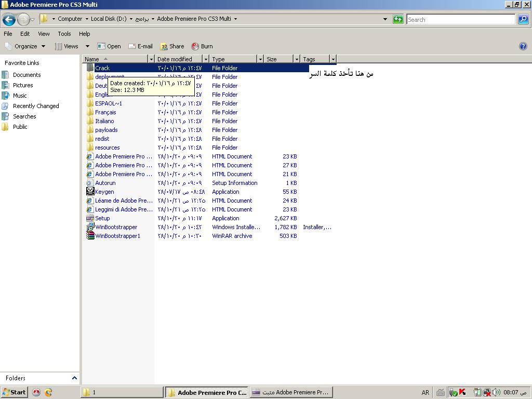Select the WinBootstrapper1 WinRAR archive icon
Screen dimensions: 532x399
pyautogui.click(x=90, y=236)
